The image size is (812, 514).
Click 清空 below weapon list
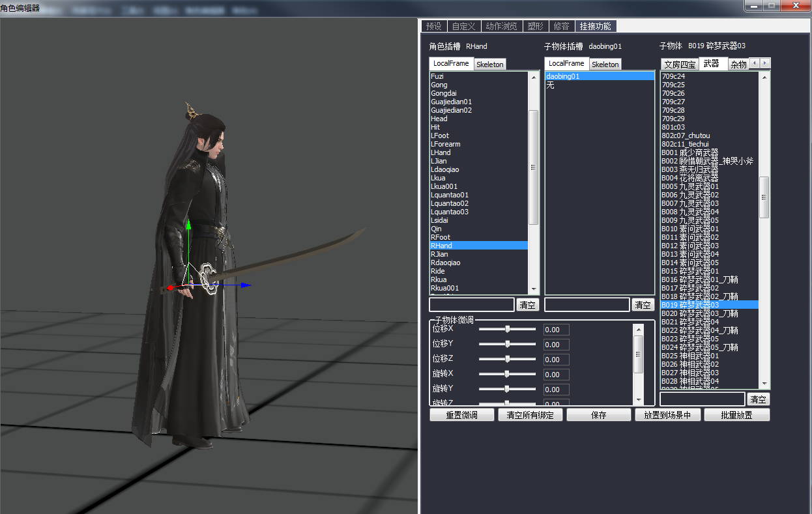759,399
